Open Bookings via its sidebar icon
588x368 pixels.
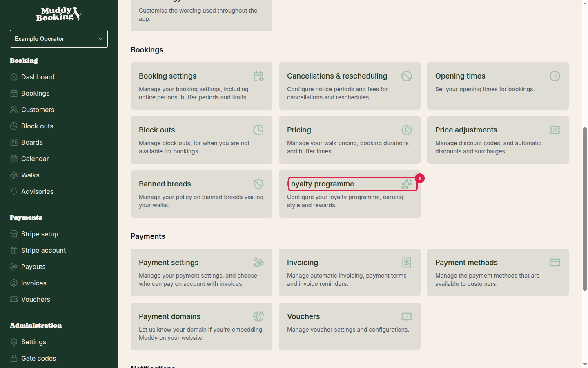(x=13, y=93)
